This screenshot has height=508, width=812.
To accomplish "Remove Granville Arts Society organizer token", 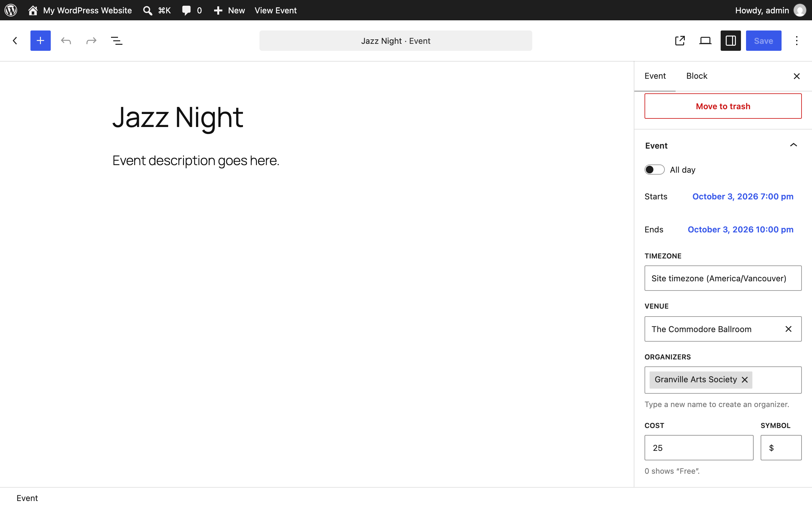I will pyautogui.click(x=745, y=380).
